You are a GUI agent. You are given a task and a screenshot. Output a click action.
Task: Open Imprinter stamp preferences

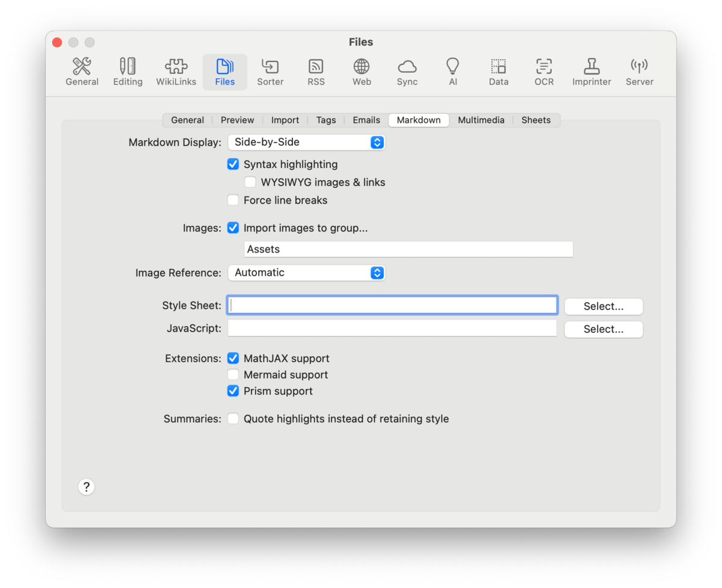(591, 72)
